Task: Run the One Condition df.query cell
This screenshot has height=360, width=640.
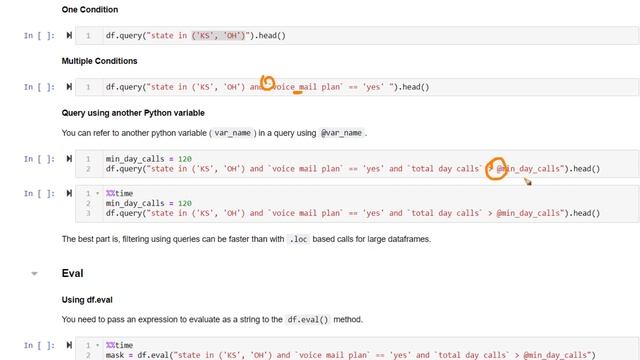Action: (69, 36)
